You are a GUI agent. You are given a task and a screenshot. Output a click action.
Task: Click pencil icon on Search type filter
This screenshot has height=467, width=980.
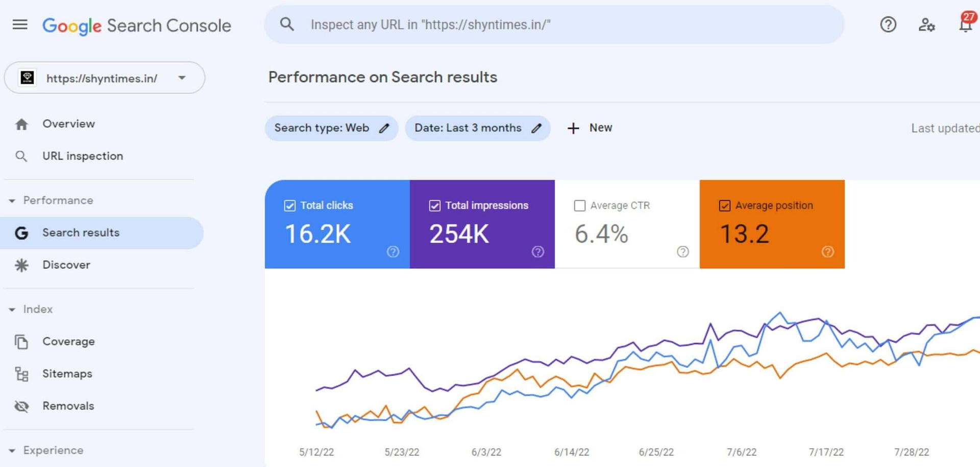[384, 128]
